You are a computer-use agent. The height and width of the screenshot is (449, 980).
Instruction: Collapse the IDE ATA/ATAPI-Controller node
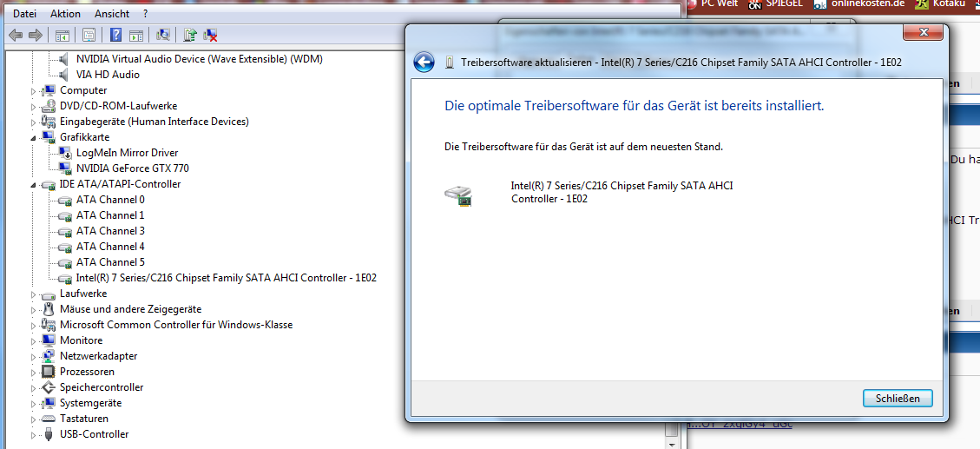click(x=34, y=184)
